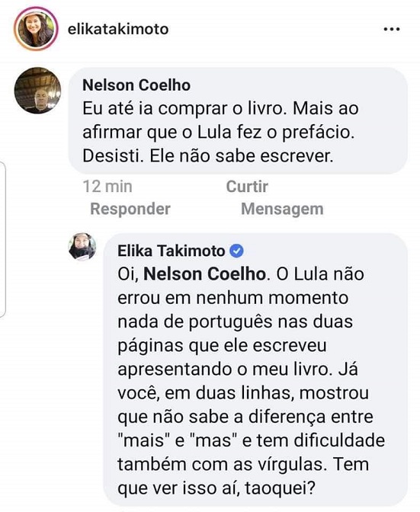Click the 12 min timestamp
Image resolution: width=420 pixels, height=512 pixels.
(107, 187)
